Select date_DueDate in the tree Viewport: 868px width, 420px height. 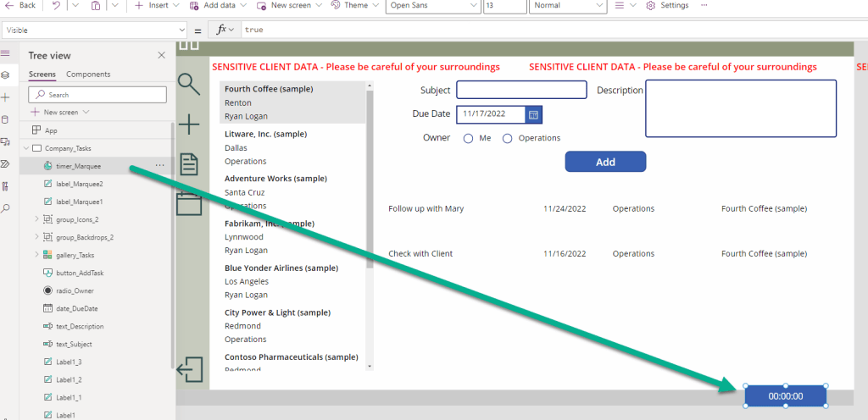tap(77, 308)
